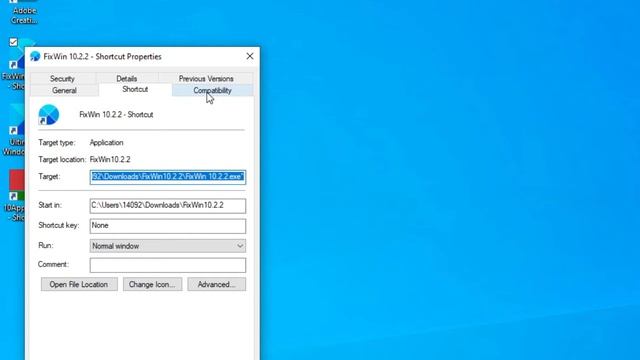Click the FixWin icon in the dialog title bar

tap(35, 56)
